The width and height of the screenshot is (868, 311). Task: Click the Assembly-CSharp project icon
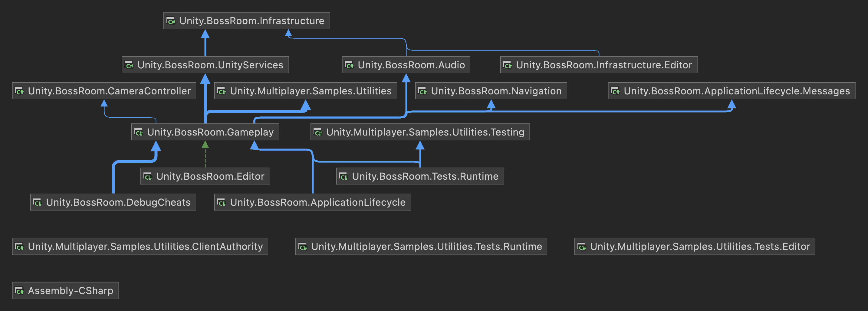tap(20, 291)
